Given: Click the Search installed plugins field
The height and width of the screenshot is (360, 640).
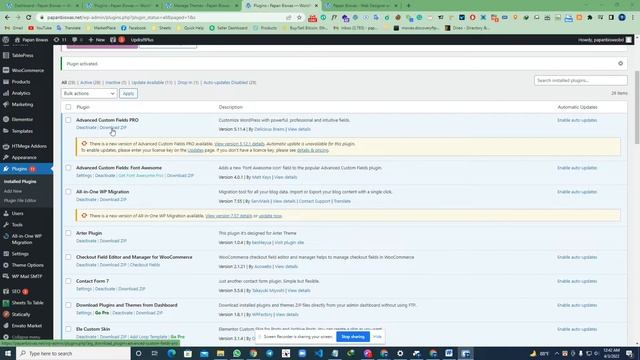Looking at the screenshot, I should (580, 80).
